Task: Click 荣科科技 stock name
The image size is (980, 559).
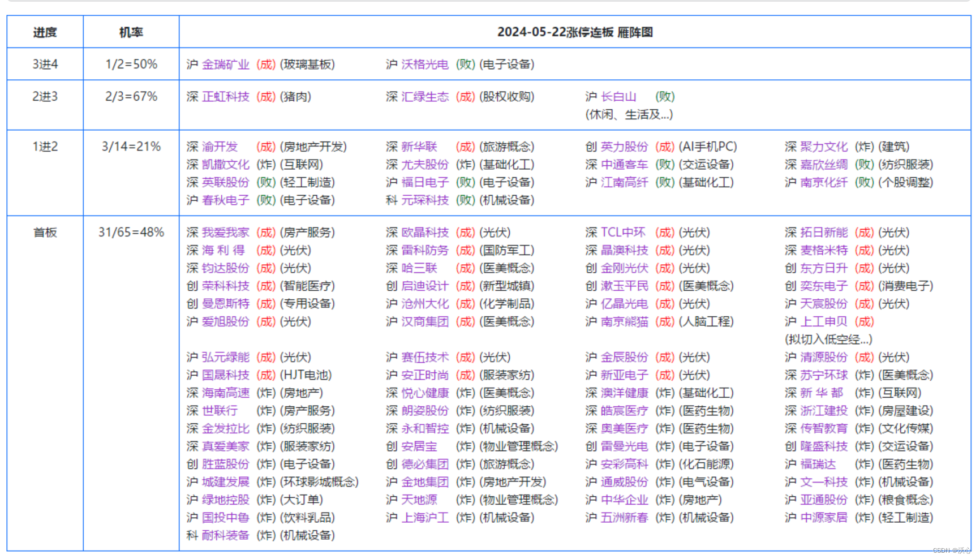Action: pos(226,286)
